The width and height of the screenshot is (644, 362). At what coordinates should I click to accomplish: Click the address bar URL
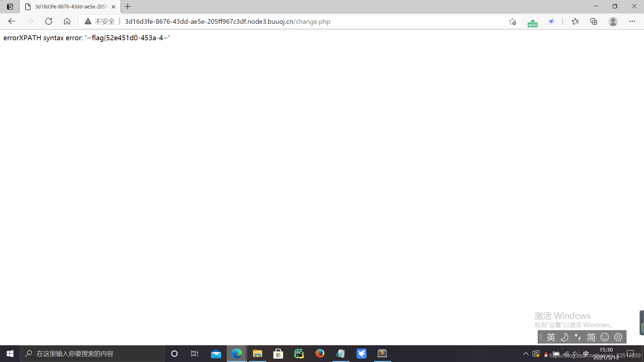point(227,21)
